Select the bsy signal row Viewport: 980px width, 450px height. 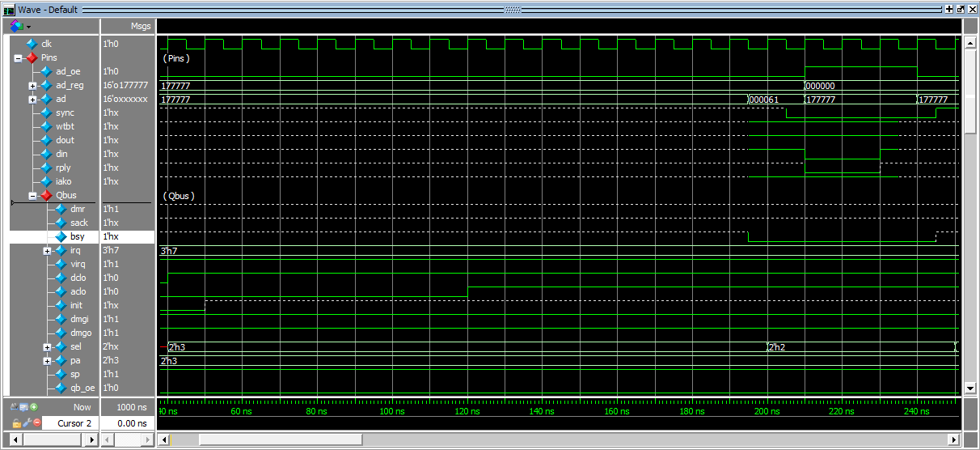77,237
